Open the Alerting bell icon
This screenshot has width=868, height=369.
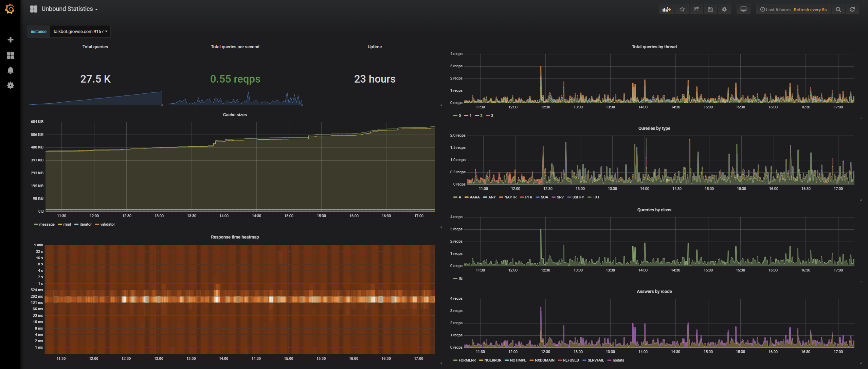click(11, 70)
